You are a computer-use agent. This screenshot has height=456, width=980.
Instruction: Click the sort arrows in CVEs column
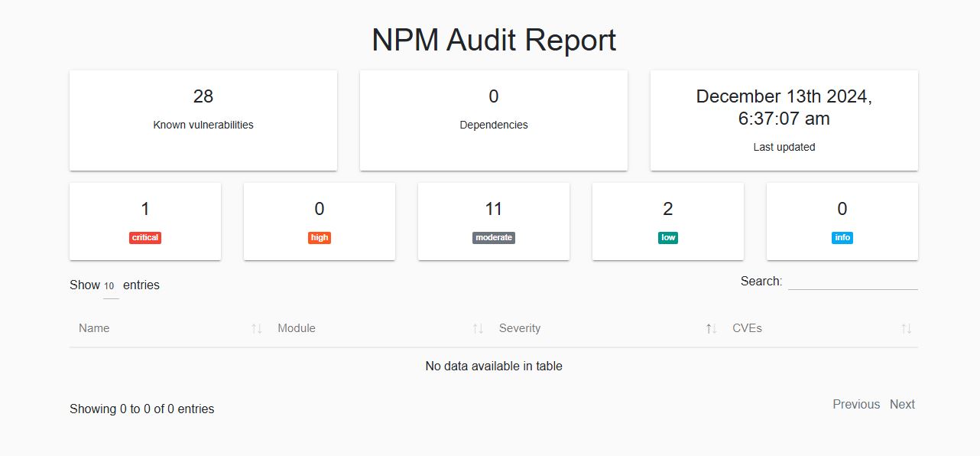[906, 329]
